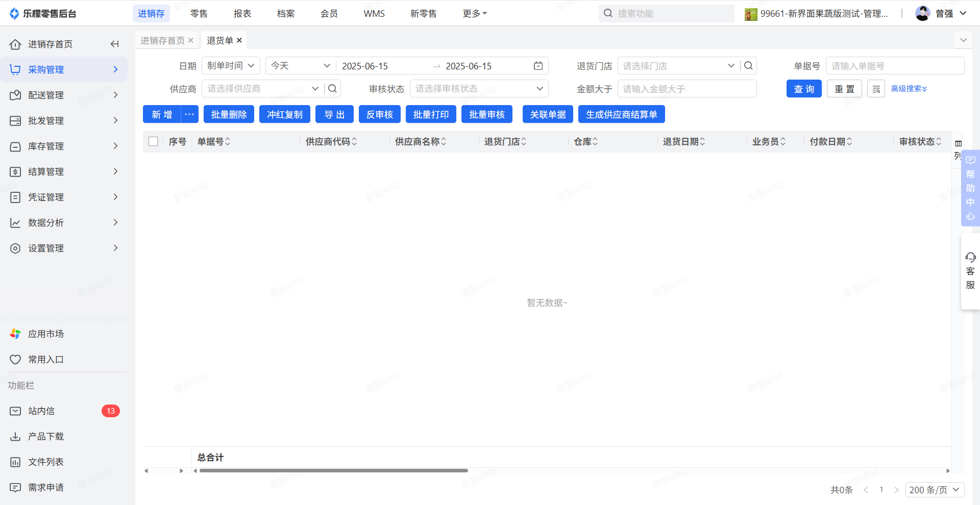Viewport: 980px width, 505px height.
Task: Click the search icon beside 退货门店
Action: click(748, 66)
